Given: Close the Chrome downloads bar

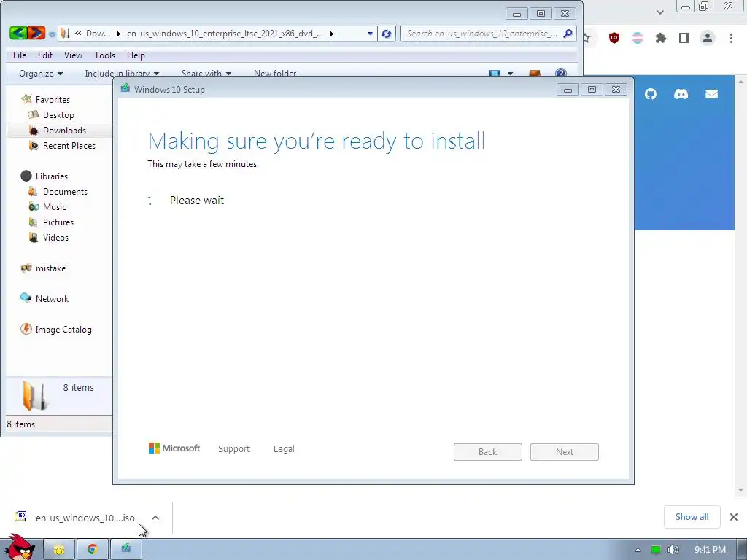Looking at the screenshot, I should [734, 517].
